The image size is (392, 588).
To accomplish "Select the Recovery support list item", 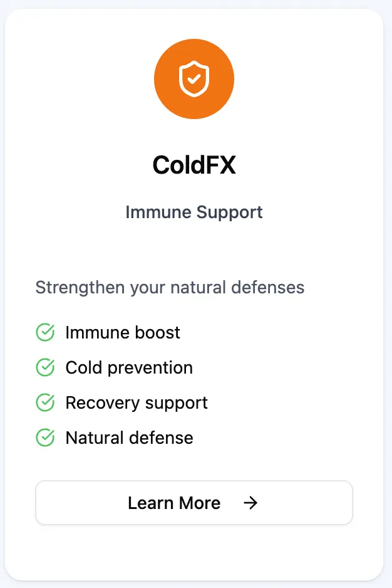I will (x=121, y=402).
